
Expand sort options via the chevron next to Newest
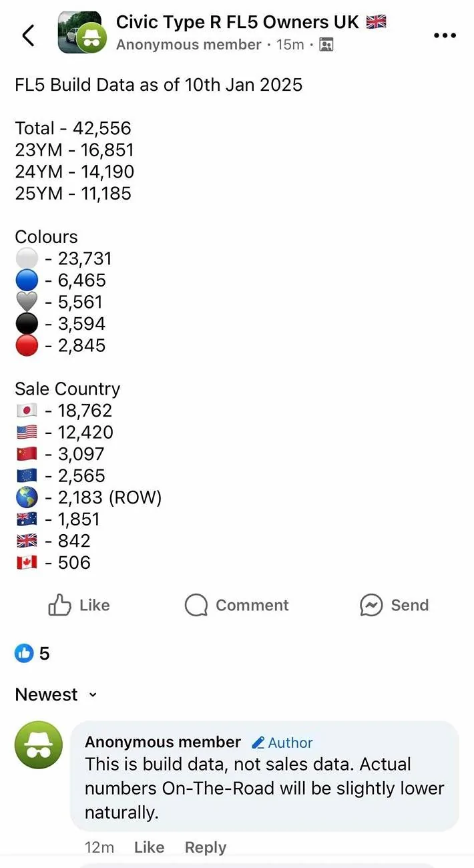[92, 695]
